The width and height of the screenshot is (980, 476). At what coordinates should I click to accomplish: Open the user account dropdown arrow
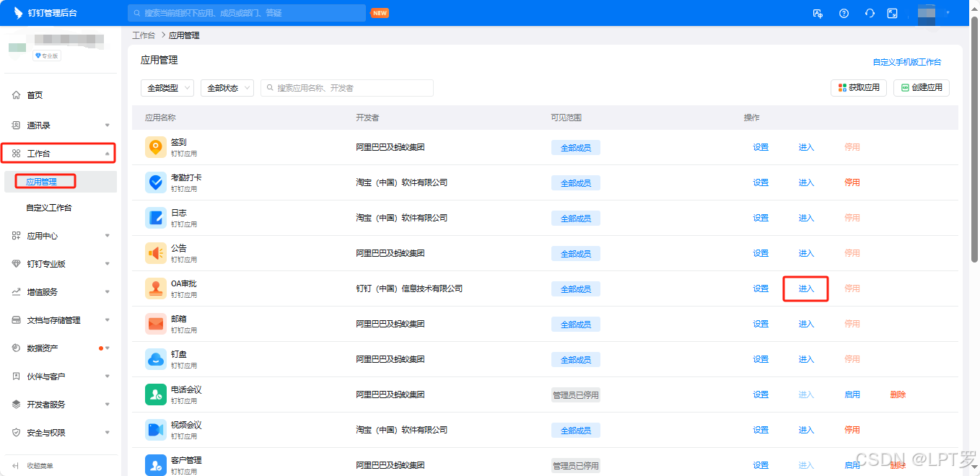point(947,12)
